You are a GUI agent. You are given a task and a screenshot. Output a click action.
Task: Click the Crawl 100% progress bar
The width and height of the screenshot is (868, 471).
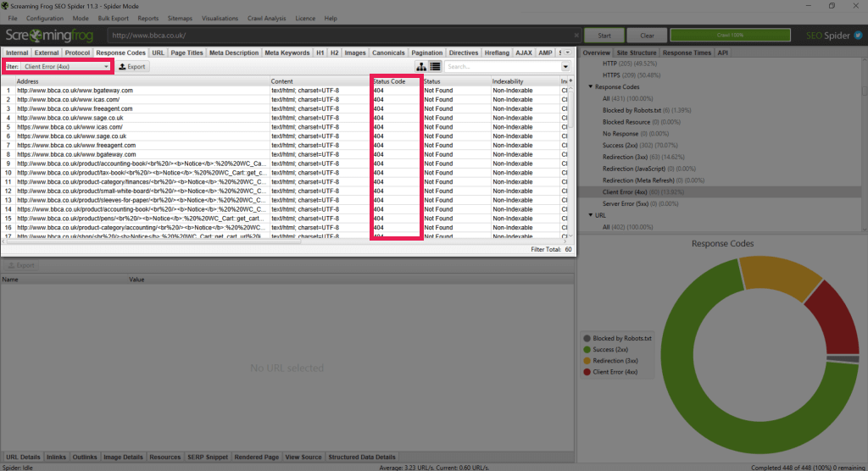(x=730, y=35)
